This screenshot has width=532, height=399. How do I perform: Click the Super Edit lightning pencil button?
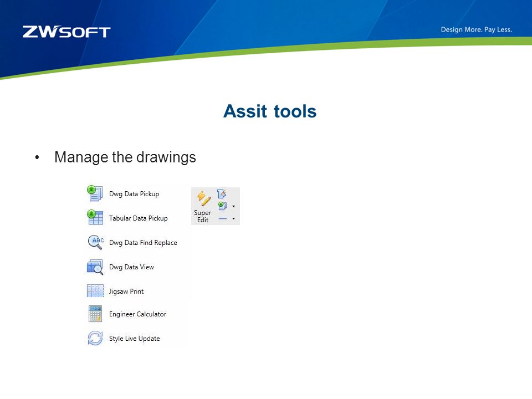click(x=203, y=206)
